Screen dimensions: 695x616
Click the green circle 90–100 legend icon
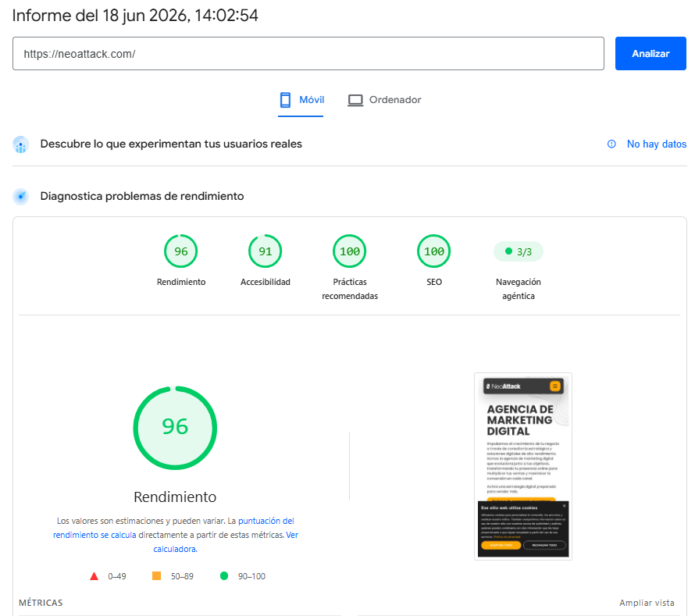(x=224, y=575)
